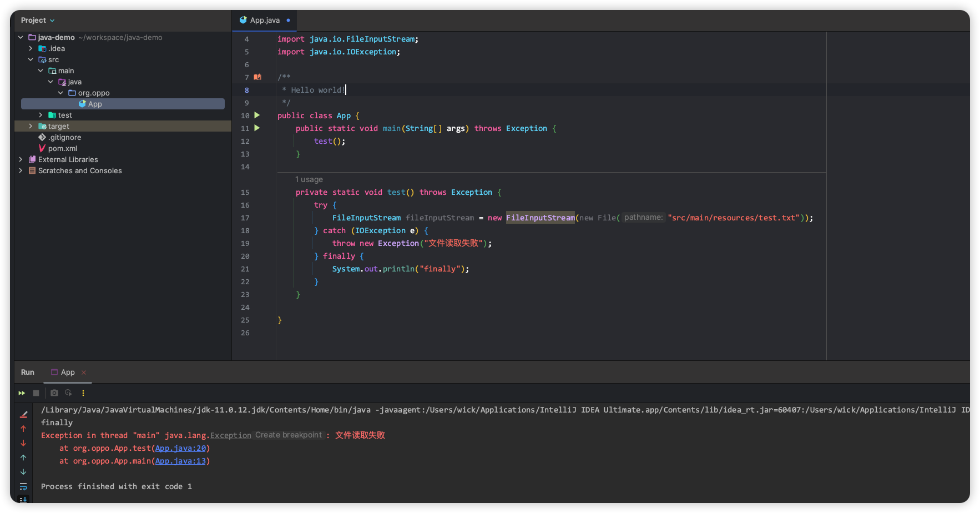This screenshot has height=513, width=980.
Task: Click the Run tool window label
Action: pos(28,372)
